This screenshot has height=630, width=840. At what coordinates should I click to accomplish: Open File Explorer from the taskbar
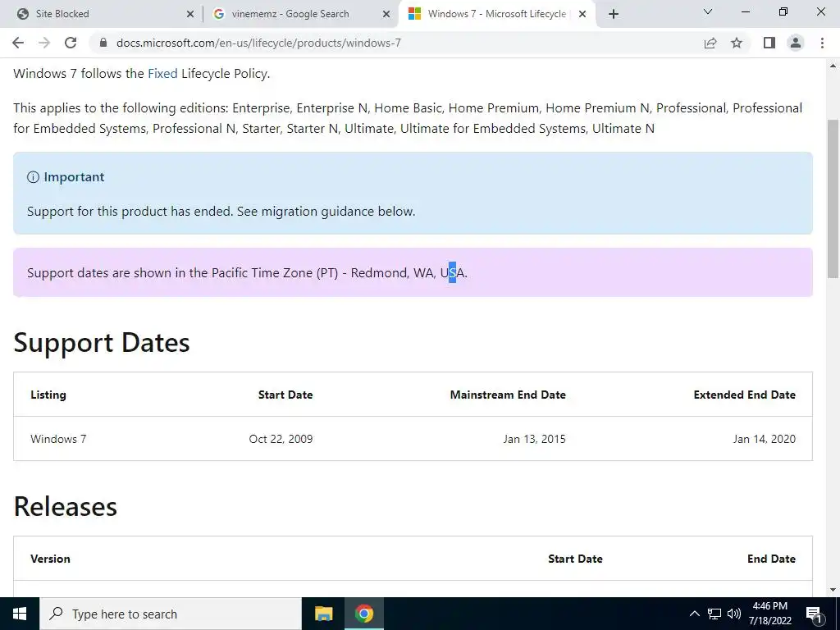(x=323, y=614)
